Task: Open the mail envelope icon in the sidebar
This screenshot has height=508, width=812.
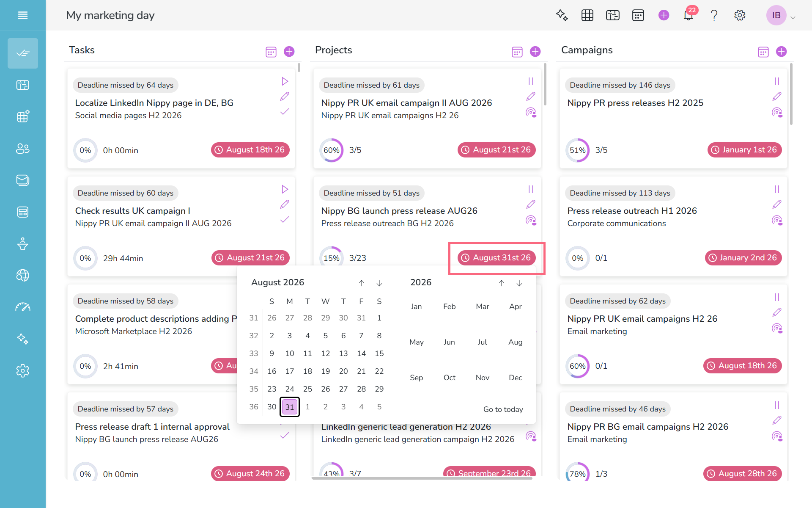Action: pyautogui.click(x=23, y=180)
